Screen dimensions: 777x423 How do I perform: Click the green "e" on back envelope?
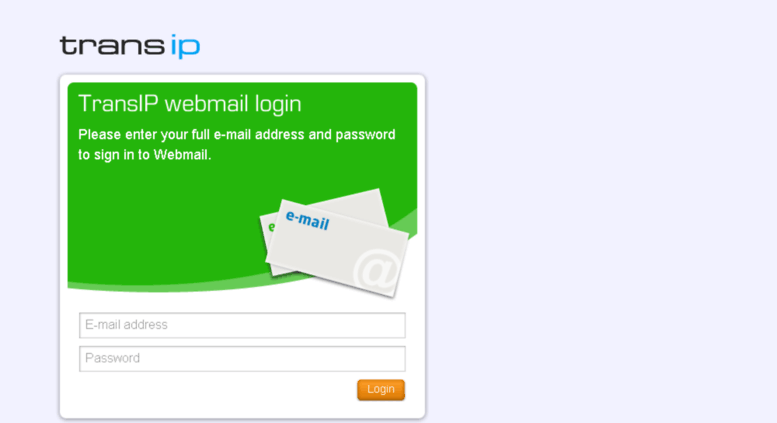point(271,227)
